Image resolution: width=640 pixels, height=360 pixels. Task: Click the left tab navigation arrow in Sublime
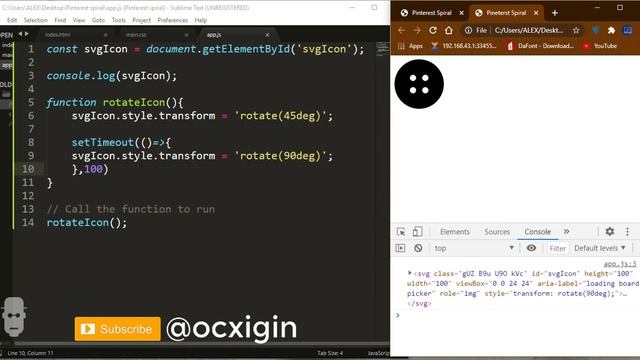pos(20,34)
